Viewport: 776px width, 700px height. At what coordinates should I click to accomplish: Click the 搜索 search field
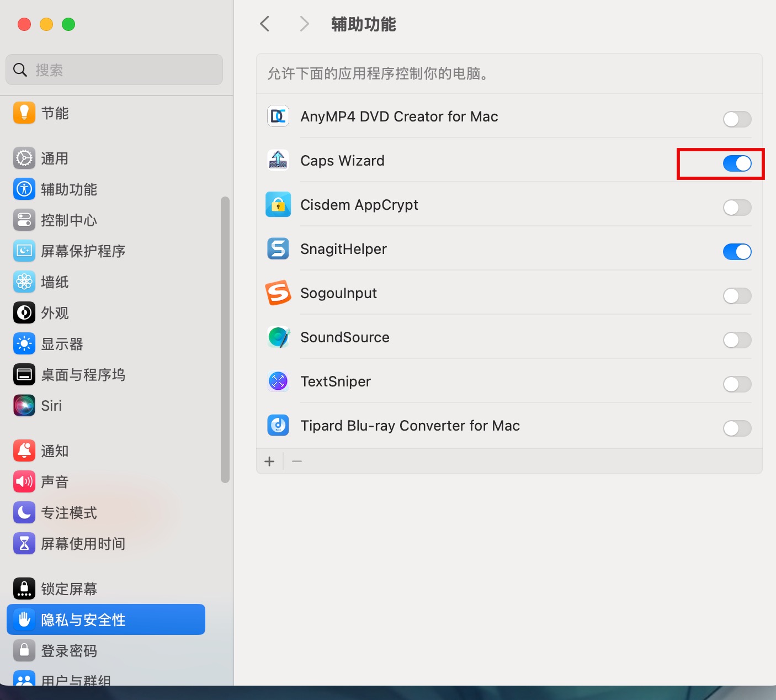tap(114, 70)
